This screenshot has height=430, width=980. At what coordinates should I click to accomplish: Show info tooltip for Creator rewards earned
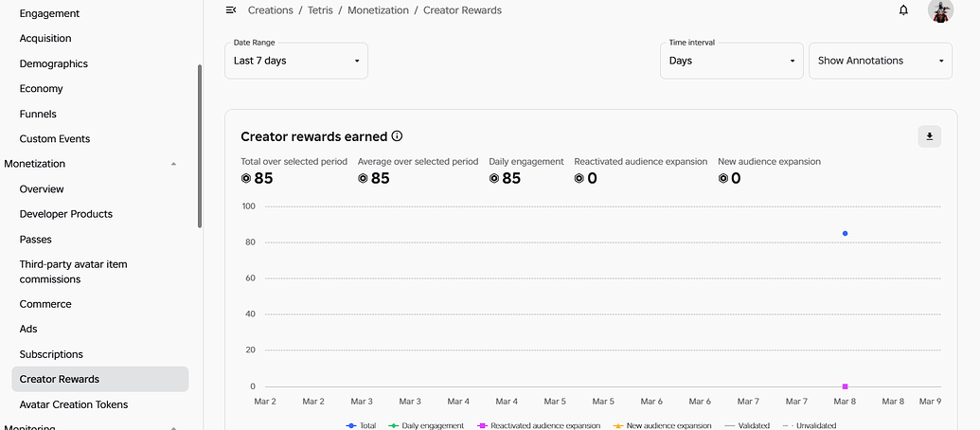click(x=397, y=136)
